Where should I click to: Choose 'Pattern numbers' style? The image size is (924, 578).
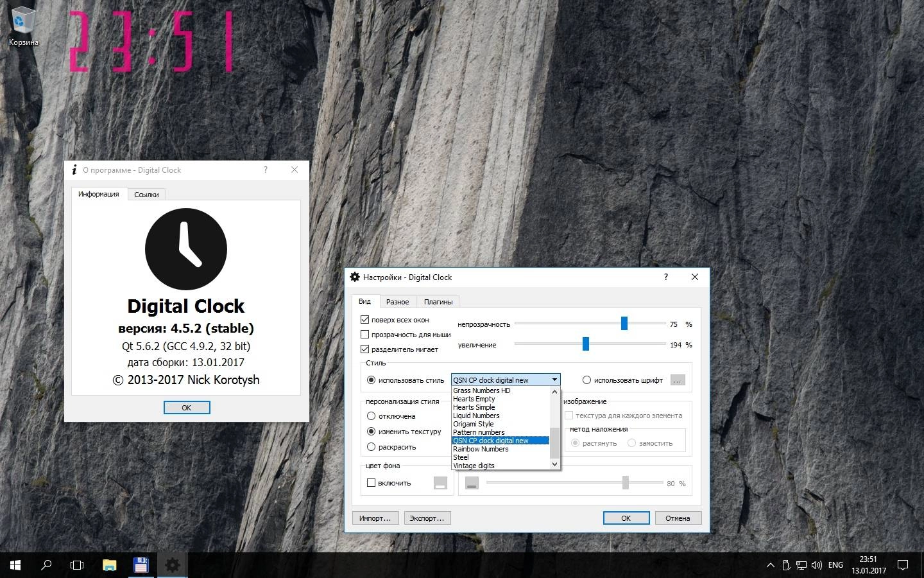501,432
